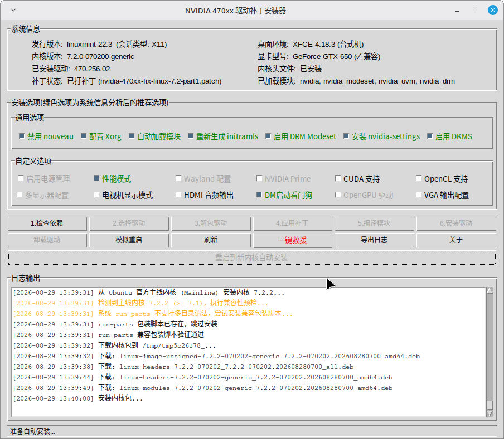Image resolution: width=504 pixels, height=439 pixels.
Task: Open the 关于 about button
Action: pyautogui.click(x=456, y=240)
